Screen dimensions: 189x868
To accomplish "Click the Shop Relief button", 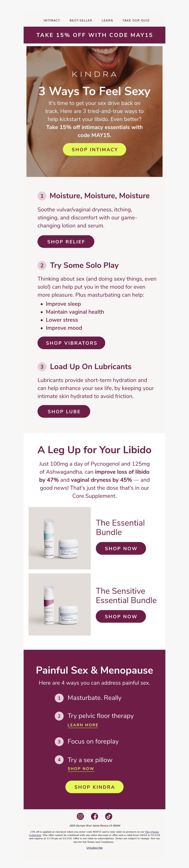I will coord(66,242).
